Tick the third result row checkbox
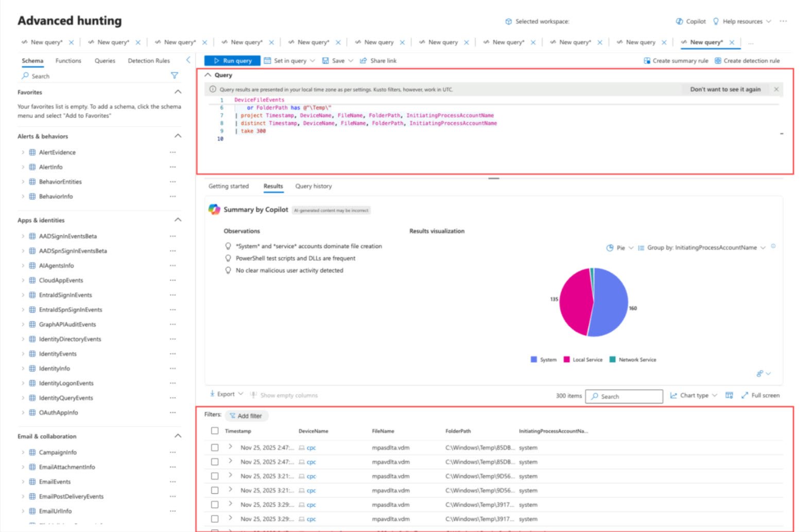The image size is (811, 532). click(215, 476)
